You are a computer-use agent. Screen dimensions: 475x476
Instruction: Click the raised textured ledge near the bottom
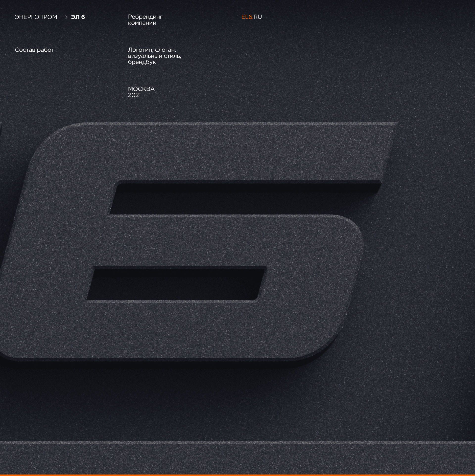tap(237, 457)
